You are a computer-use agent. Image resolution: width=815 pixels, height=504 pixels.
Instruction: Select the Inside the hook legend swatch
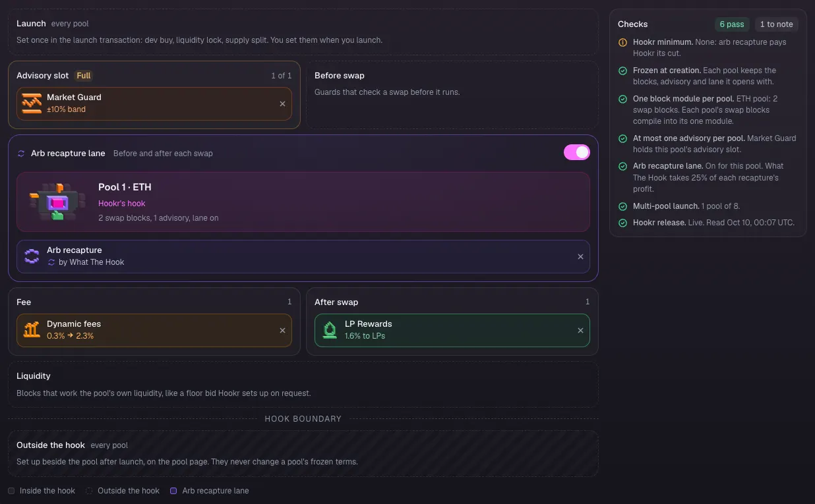coord(11,491)
